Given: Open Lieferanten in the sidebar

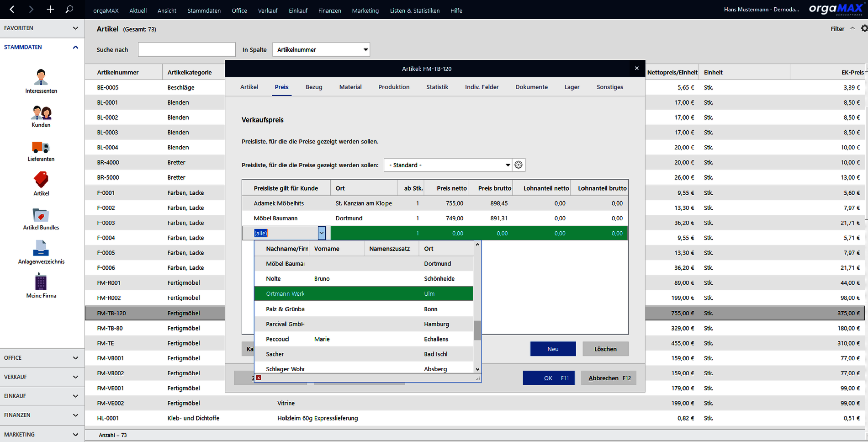Looking at the screenshot, I should (x=41, y=151).
